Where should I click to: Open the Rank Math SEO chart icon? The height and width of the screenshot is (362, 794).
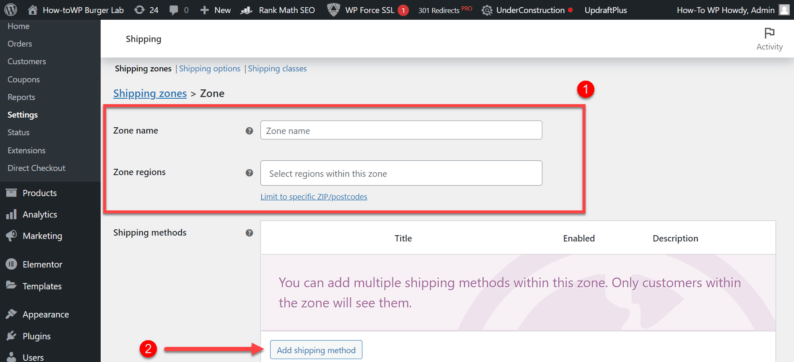(246, 10)
